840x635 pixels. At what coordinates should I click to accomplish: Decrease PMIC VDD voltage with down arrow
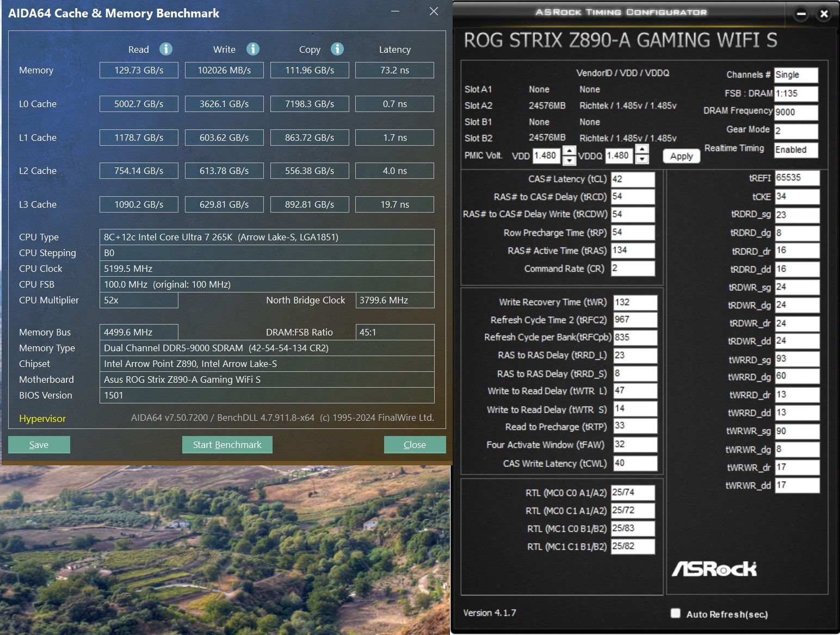[569, 160]
